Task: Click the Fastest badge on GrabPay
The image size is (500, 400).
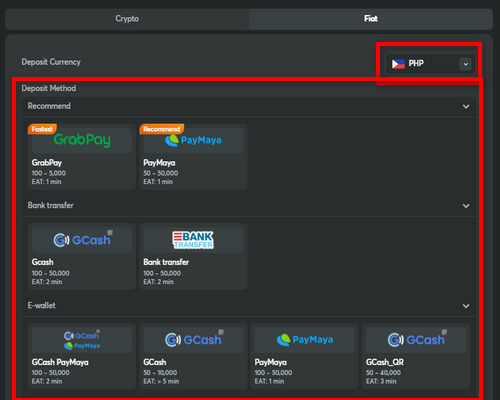Action: 42,129
